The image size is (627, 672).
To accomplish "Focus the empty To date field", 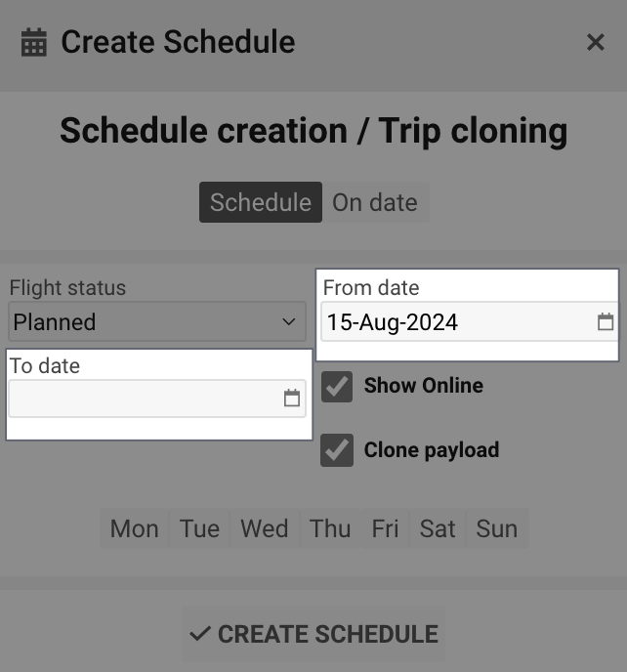I will click(x=142, y=399).
